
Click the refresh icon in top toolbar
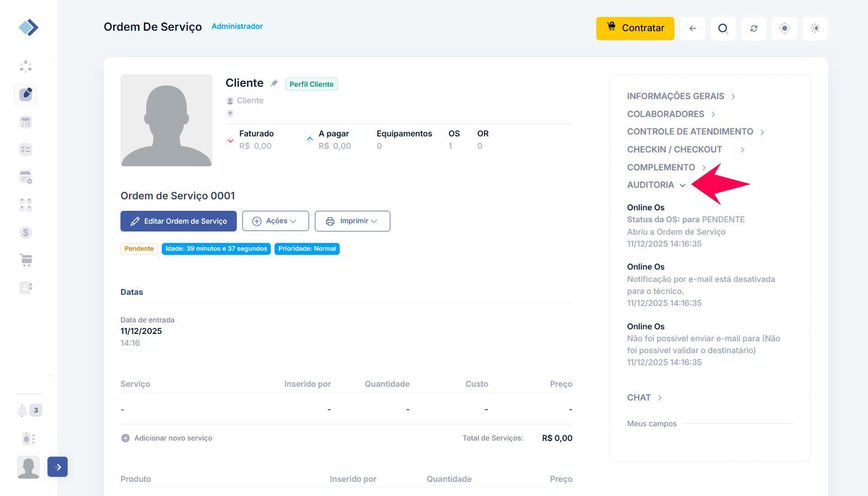click(754, 28)
